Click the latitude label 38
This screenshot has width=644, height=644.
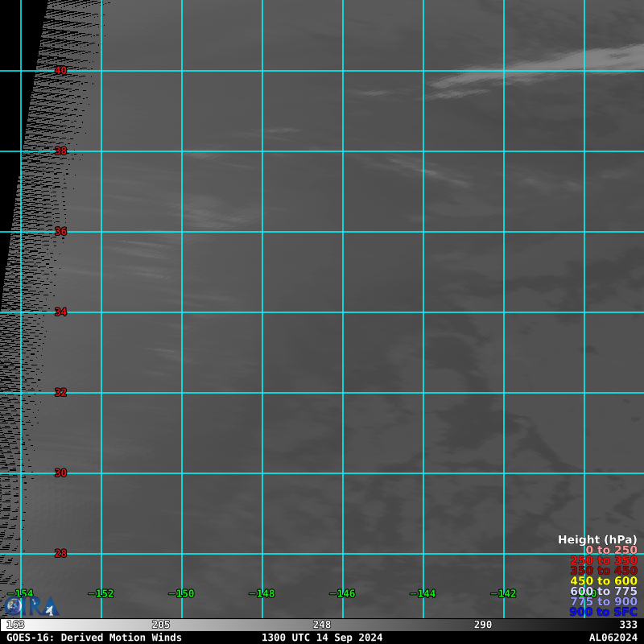61,151
